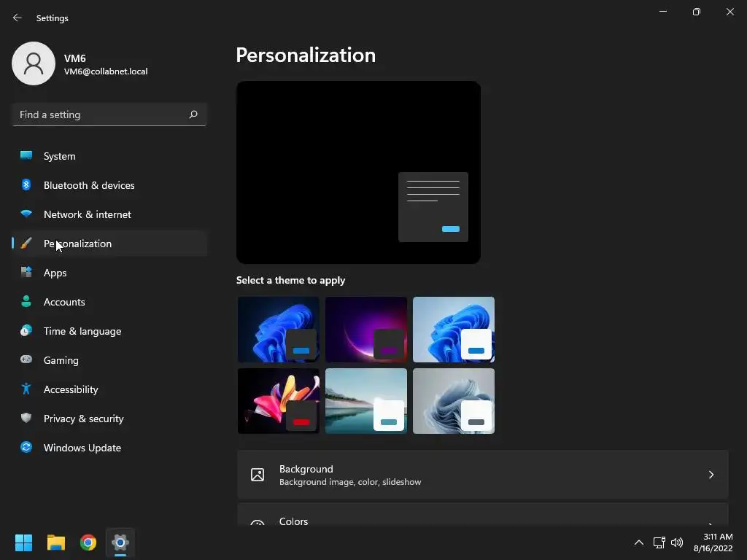
Task: Open Accessibility settings
Action: pos(109,389)
